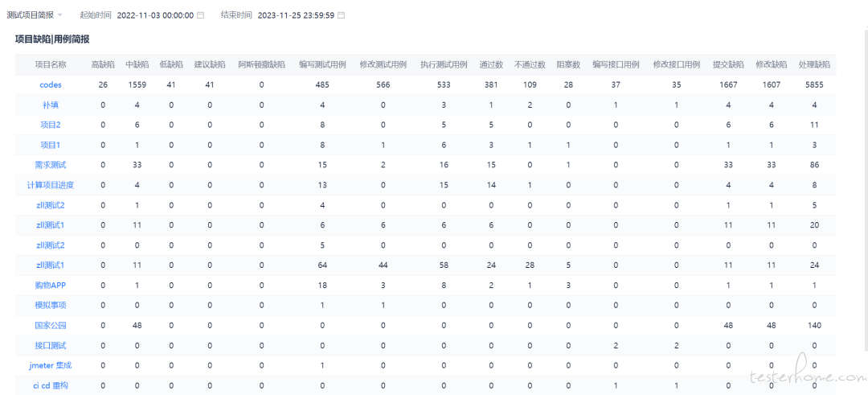Click the end time field 2023-11-25
This screenshot has width=868, height=395.
pos(296,15)
